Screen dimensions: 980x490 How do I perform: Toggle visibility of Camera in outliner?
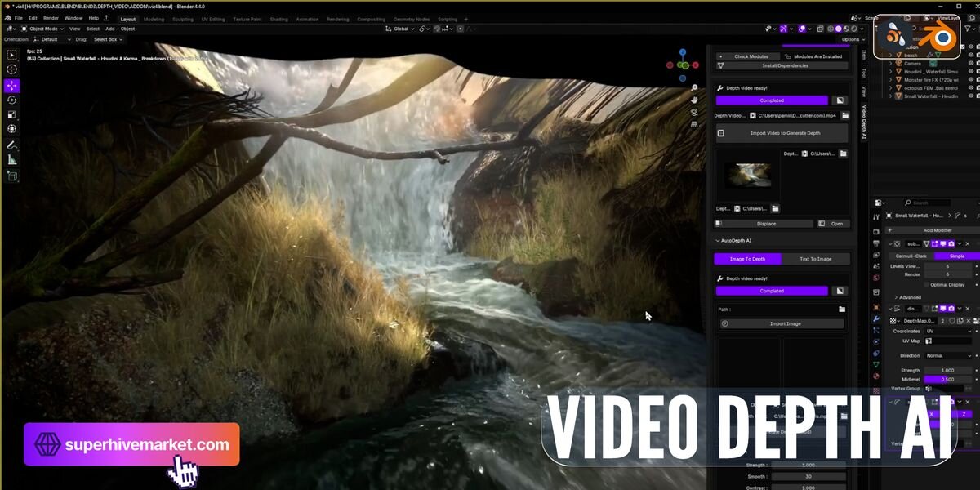pyautogui.click(x=971, y=64)
